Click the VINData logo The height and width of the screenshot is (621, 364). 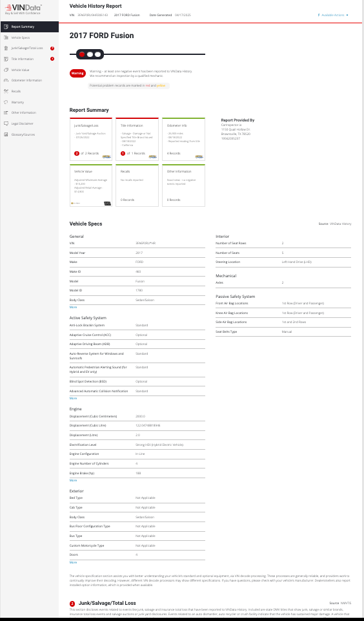[23, 9]
